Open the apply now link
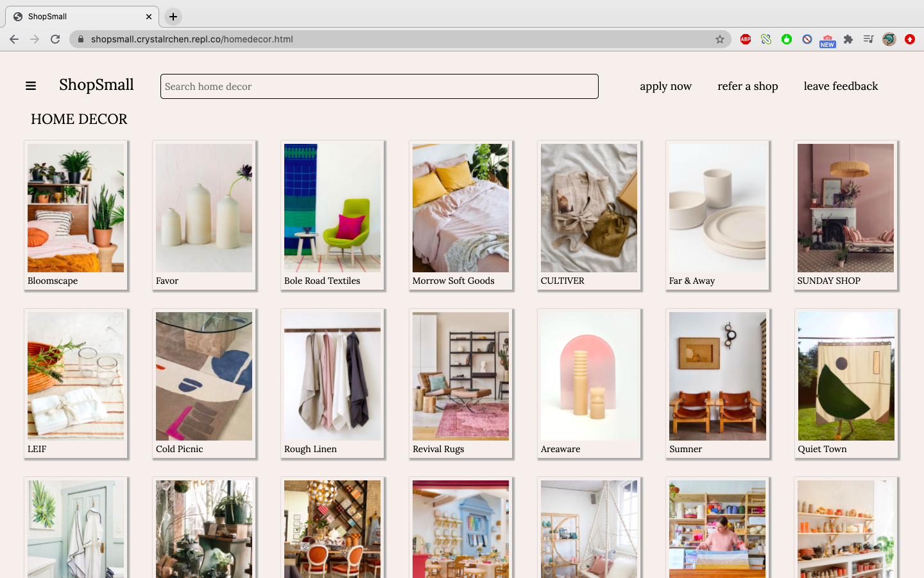The image size is (924, 578). pyautogui.click(x=665, y=86)
